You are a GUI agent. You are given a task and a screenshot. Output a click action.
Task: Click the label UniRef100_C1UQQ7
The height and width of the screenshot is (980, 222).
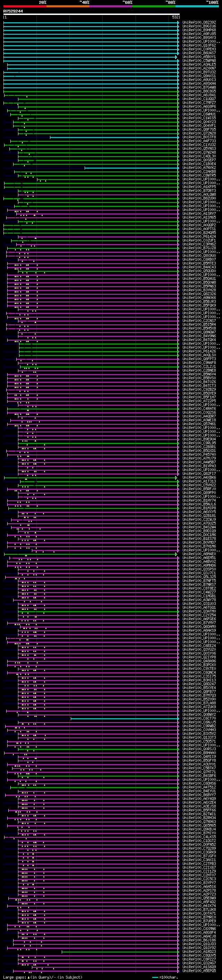coord(199,99)
